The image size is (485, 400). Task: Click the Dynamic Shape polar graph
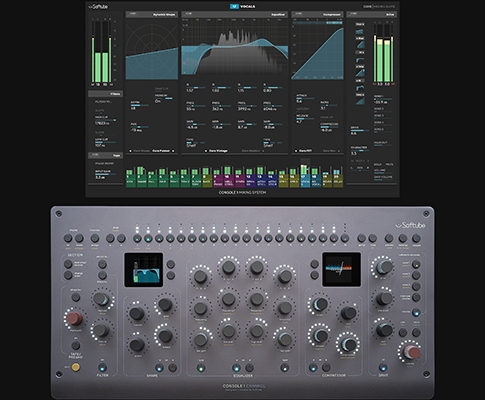152,50
